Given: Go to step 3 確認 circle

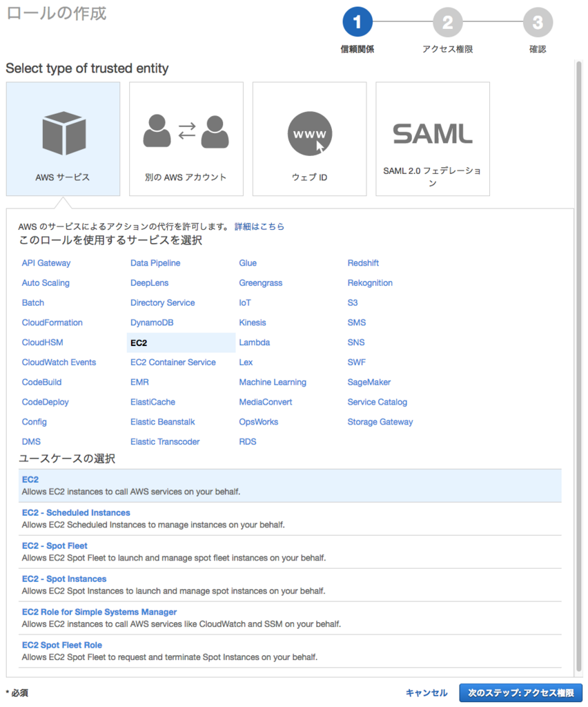Looking at the screenshot, I should point(538,21).
